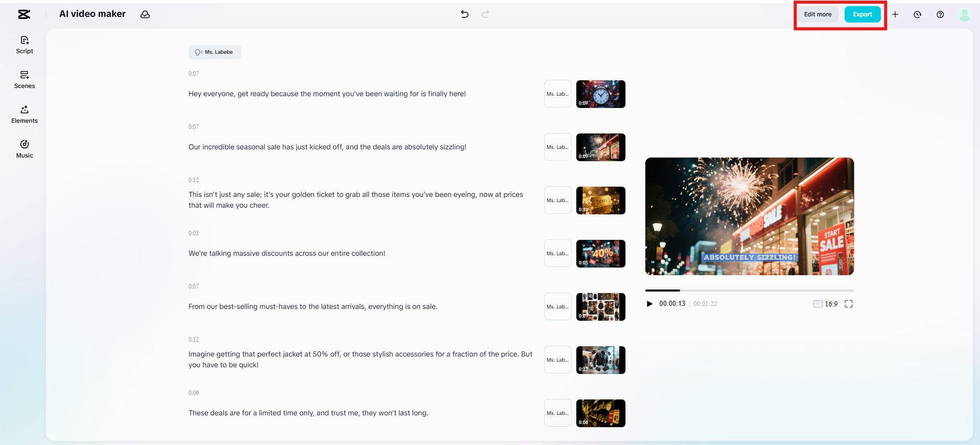Redo the last action
The height and width of the screenshot is (445, 980).
coord(485,14)
